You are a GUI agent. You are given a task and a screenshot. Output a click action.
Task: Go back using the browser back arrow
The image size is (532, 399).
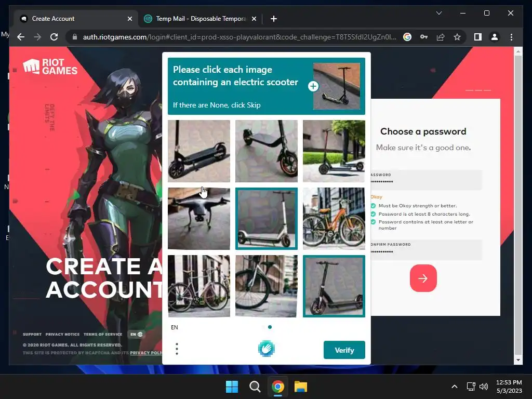tap(21, 37)
